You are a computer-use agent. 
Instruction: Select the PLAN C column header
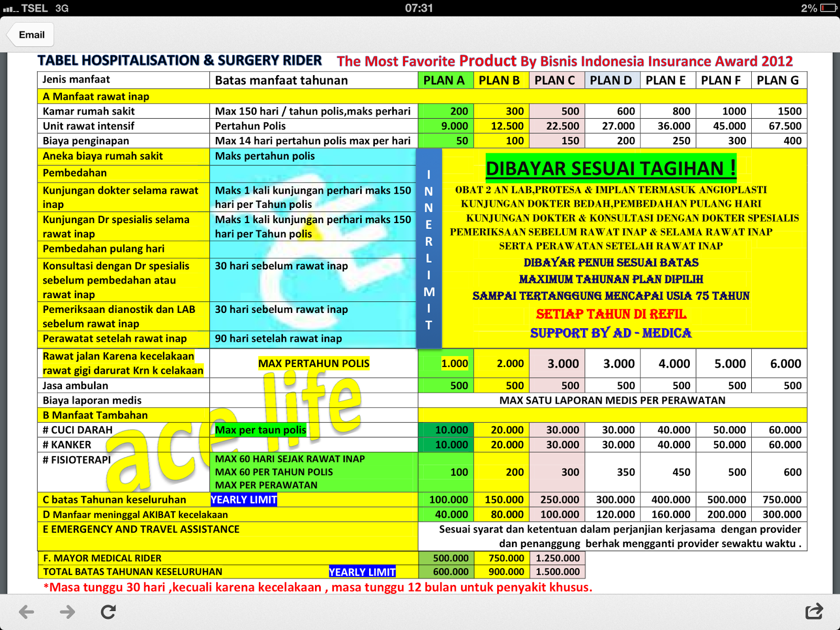point(557,80)
